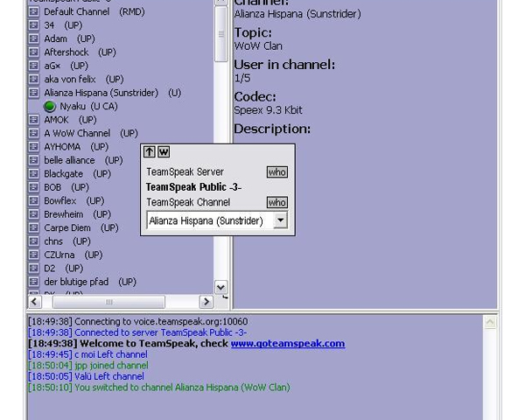Click the AMOK channel icon
The width and height of the screenshot is (525, 420).
point(33,120)
